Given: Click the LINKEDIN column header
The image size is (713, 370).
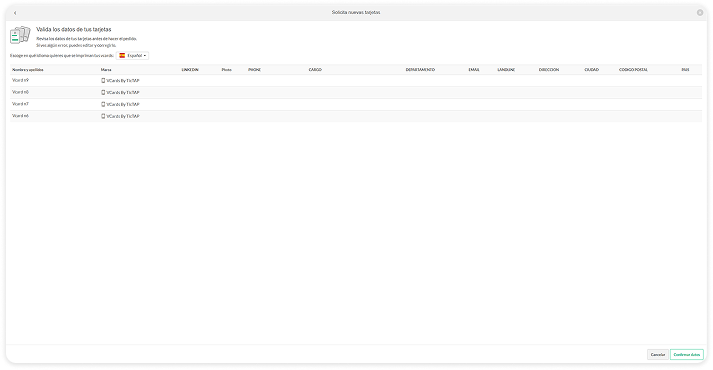Looking at the screenshot, I should click(x=190, y=70).
